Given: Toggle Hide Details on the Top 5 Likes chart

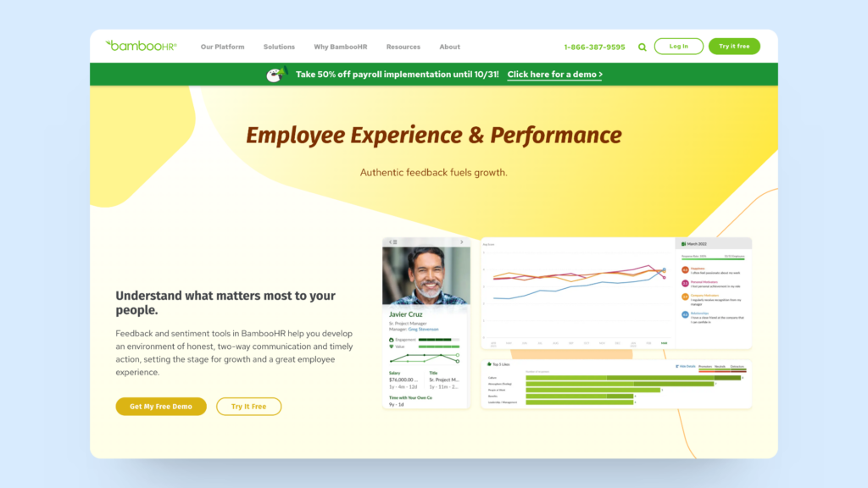Looking at the screenshot, I should coord(686,366).
